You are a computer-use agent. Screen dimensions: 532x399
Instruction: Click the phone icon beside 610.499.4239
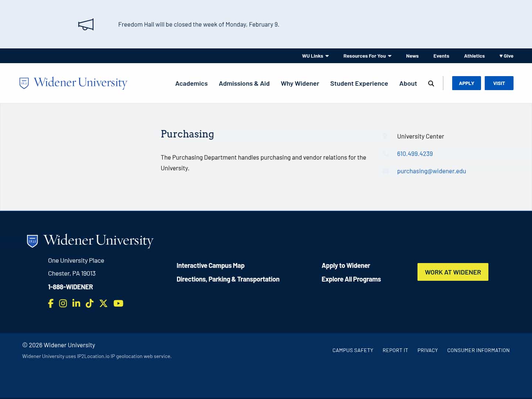click(x=385, y=154)
